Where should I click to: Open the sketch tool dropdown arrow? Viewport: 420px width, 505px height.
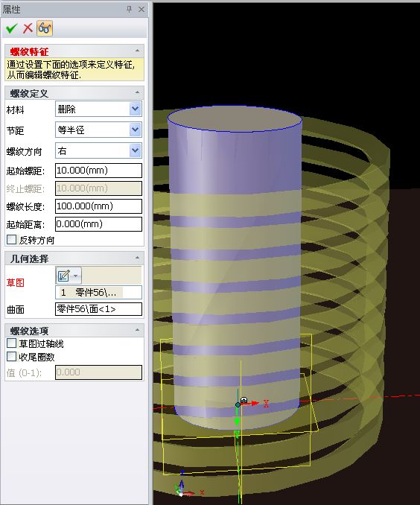tap(76, 276)
